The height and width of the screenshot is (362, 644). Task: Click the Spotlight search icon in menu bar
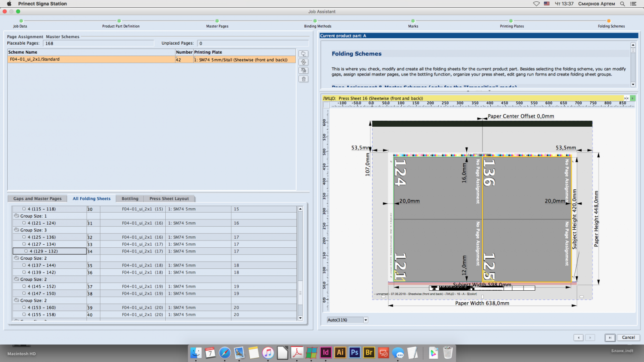point(622,4)
